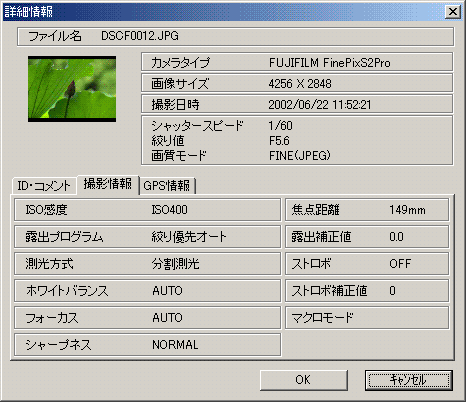Open the GPS情報 tab

pos(167,186)
